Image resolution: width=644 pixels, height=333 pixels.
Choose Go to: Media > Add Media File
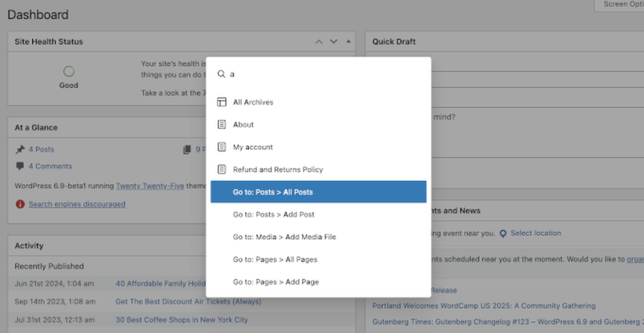tap(284, 237)
